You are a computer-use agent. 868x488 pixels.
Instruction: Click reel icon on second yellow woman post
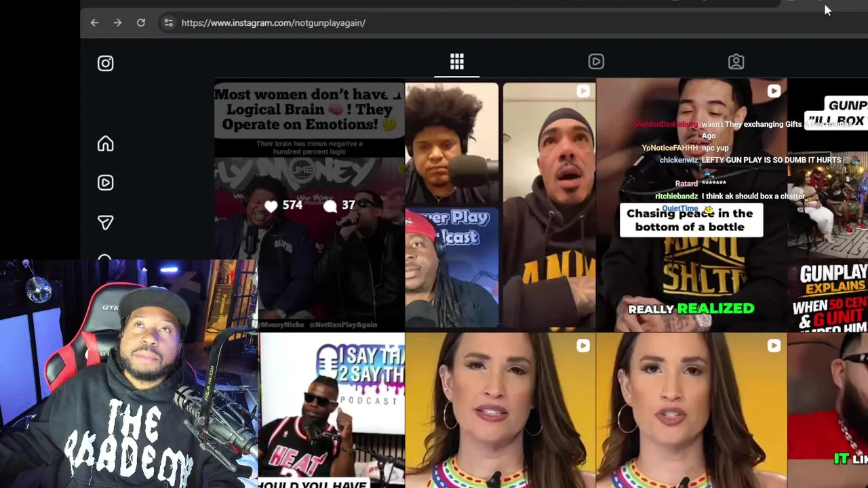coord(774,346)
